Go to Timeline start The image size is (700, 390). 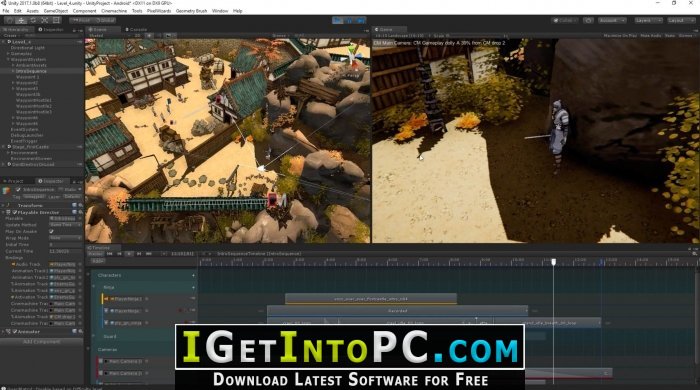(109, 253)
